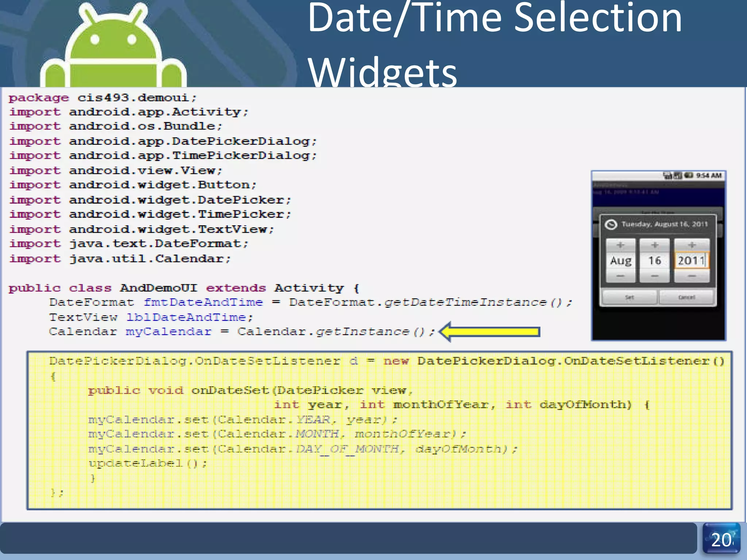The height and width of the screenshot is (560, 747).
Task: Click the battery icon in phone status bar
Action: tap(689, 175)
